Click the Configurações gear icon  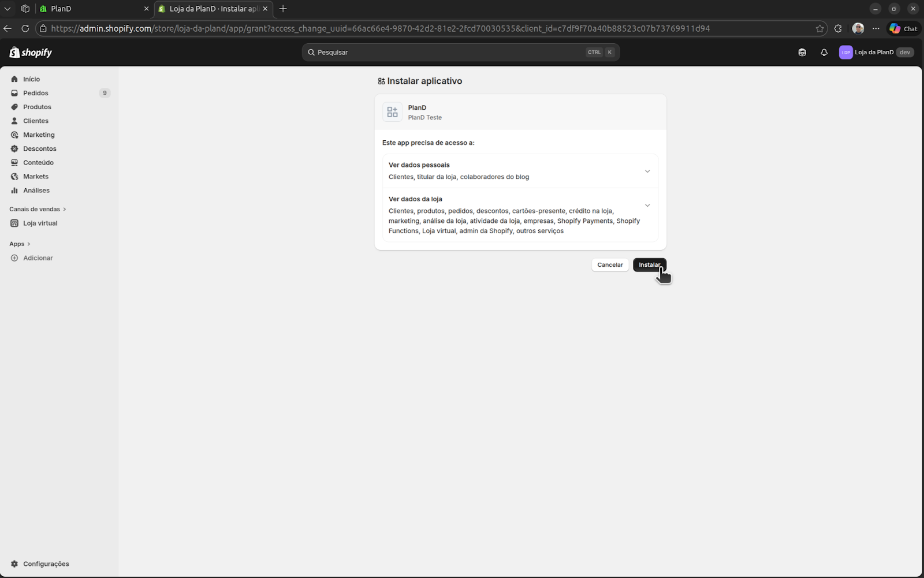tap(14, 564)
